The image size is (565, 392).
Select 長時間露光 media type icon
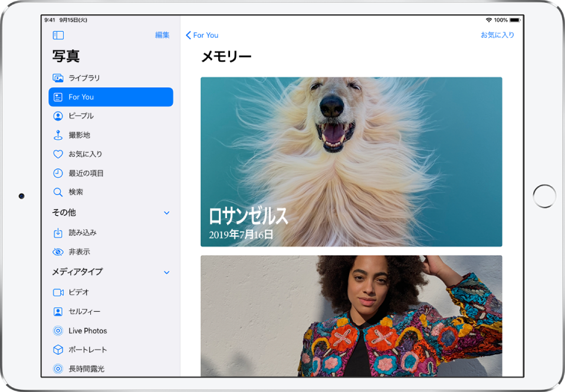(57, 368)
